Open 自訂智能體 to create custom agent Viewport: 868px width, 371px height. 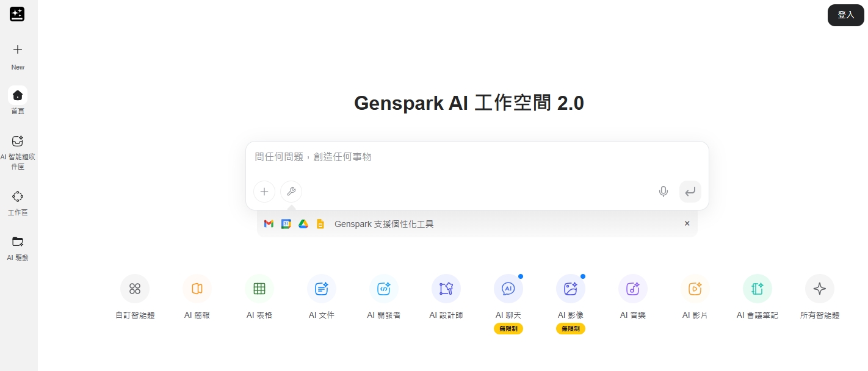tap(134, 297)
